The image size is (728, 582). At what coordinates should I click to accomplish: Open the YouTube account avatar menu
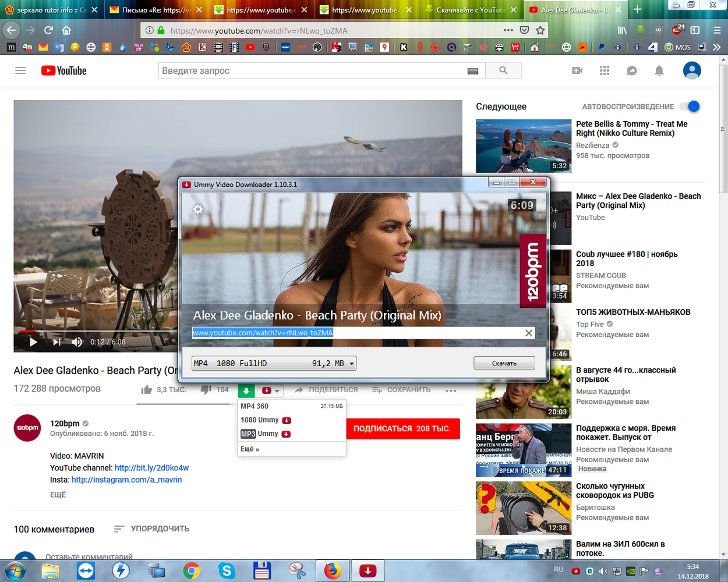point(692,70)
